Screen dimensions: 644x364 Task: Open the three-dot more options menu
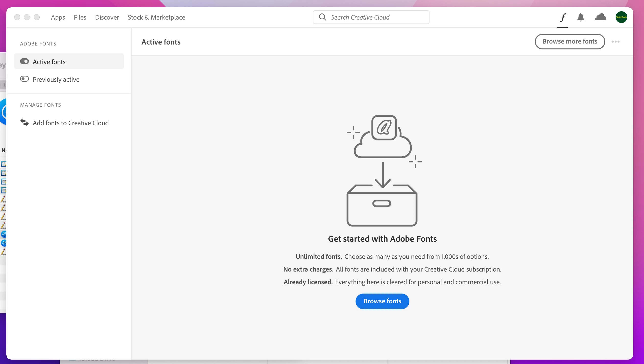click(x=616, y=42)
